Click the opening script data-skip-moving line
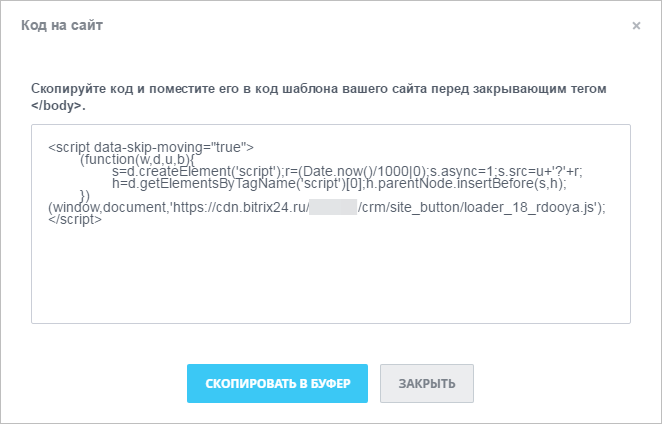 click(x=151, y=147)
